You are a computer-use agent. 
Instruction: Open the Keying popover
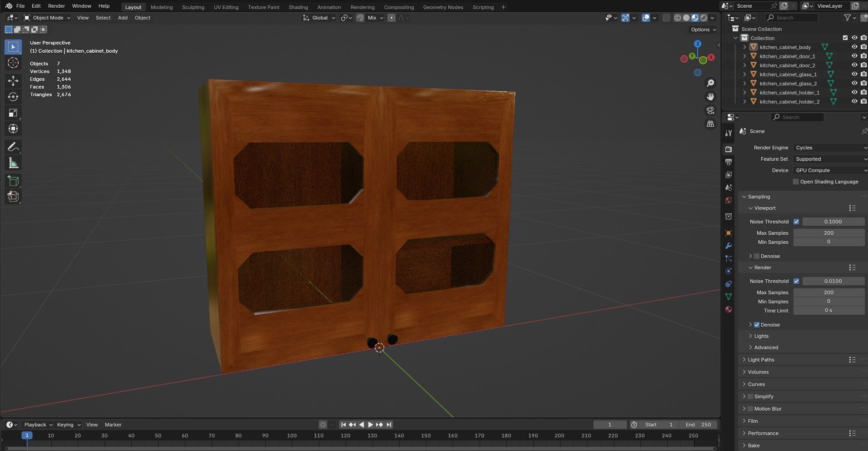(x=69, y=425)
